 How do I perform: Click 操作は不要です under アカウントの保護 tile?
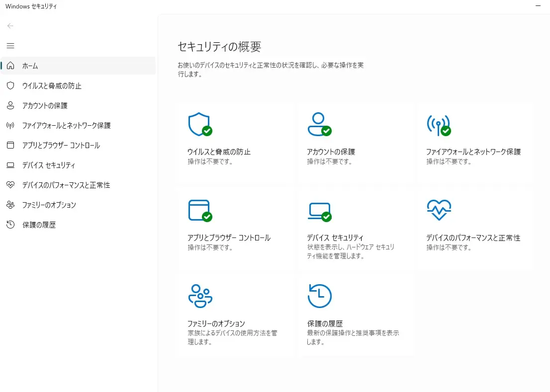point(329,161)
